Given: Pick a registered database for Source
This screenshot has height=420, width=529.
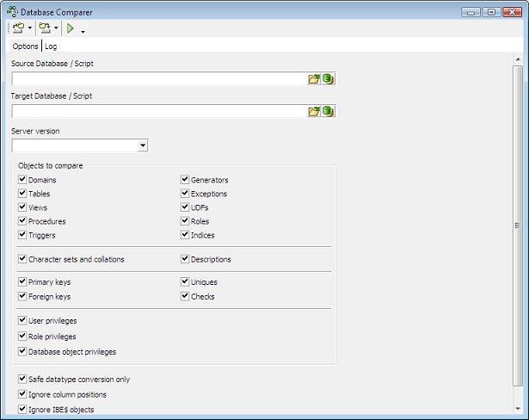Looking at the screenshot, I should [x=328, y=78].
